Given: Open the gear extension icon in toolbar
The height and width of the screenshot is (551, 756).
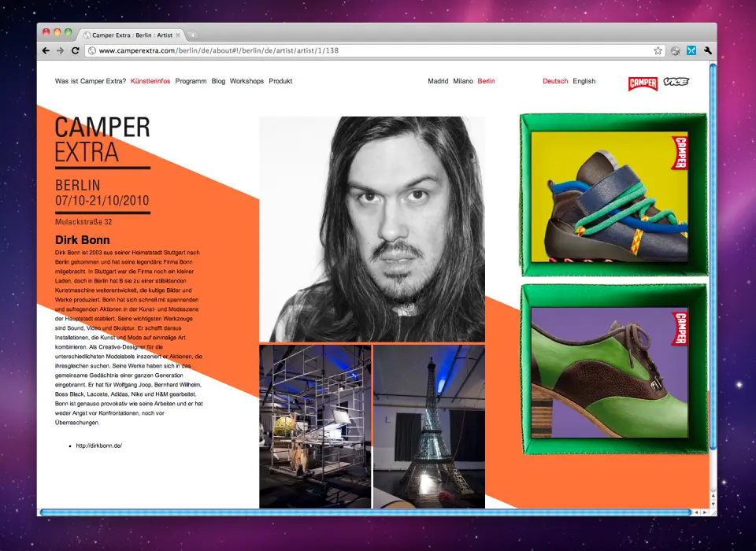Looking at the screenshot, I should pos(675,50).
